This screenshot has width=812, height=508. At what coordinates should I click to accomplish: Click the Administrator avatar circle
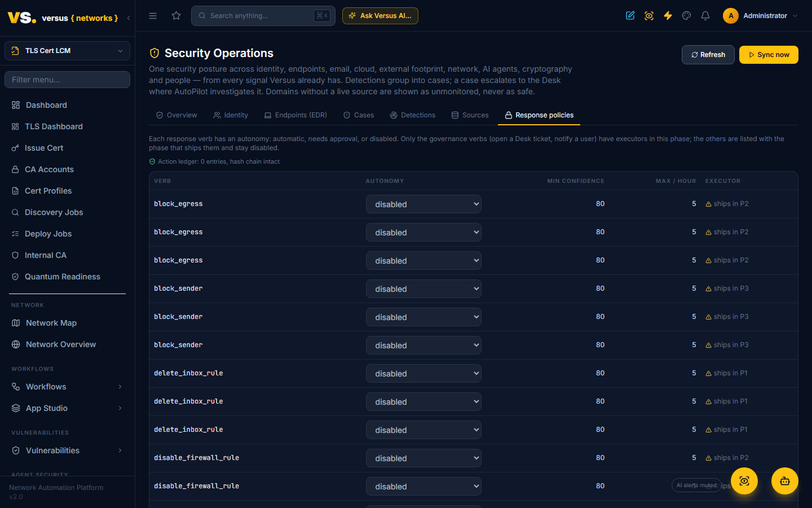(731, 16)
